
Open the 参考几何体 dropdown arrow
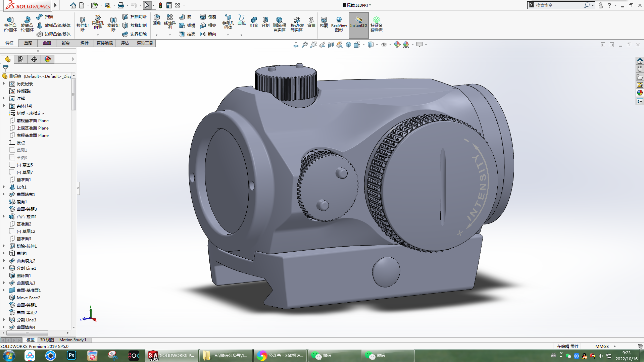(x=228, y=35)
